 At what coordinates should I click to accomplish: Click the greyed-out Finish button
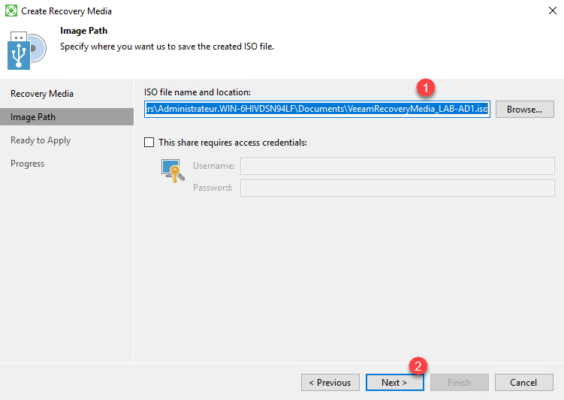pyautogui.click(x=459, y=382)
